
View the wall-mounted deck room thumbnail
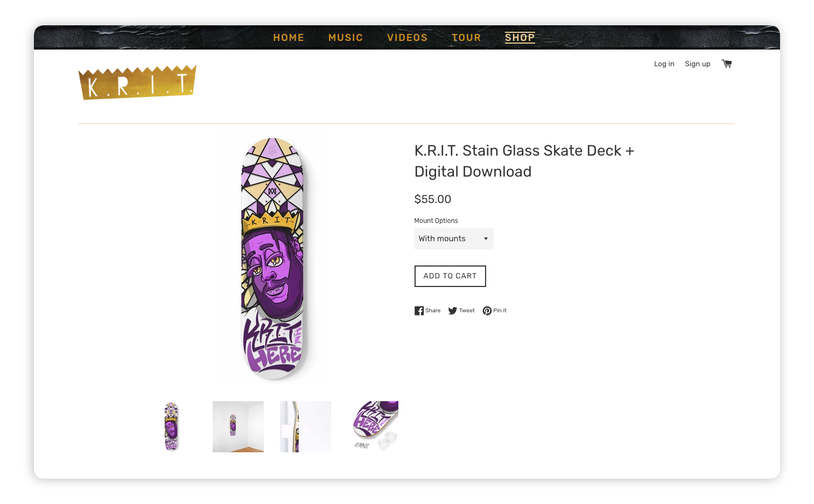238,426
